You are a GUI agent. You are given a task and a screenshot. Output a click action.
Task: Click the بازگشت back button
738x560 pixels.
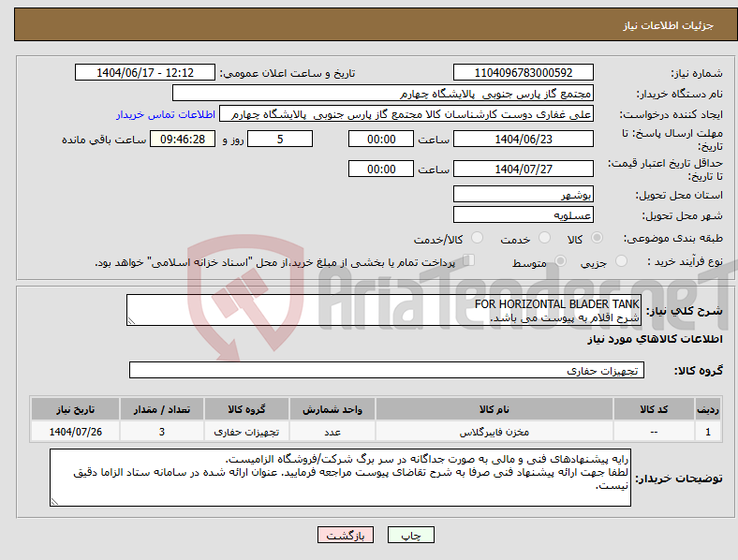click(x=346, y=535)
